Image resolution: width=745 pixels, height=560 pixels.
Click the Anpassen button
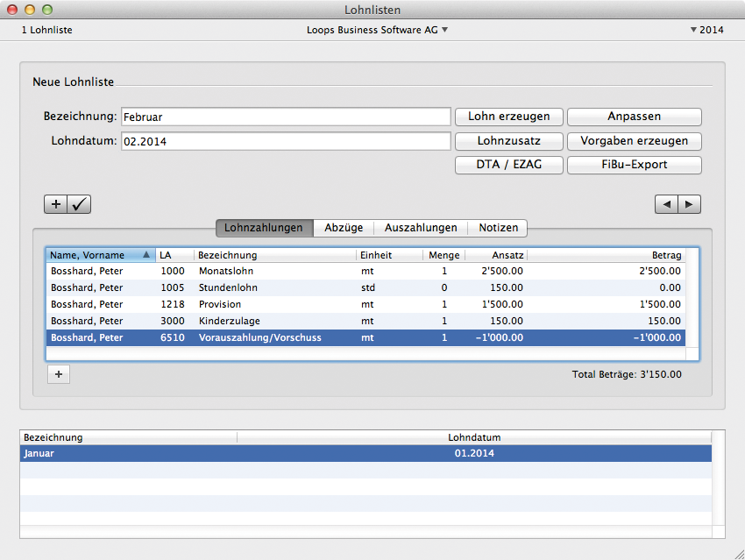point(634,117)
